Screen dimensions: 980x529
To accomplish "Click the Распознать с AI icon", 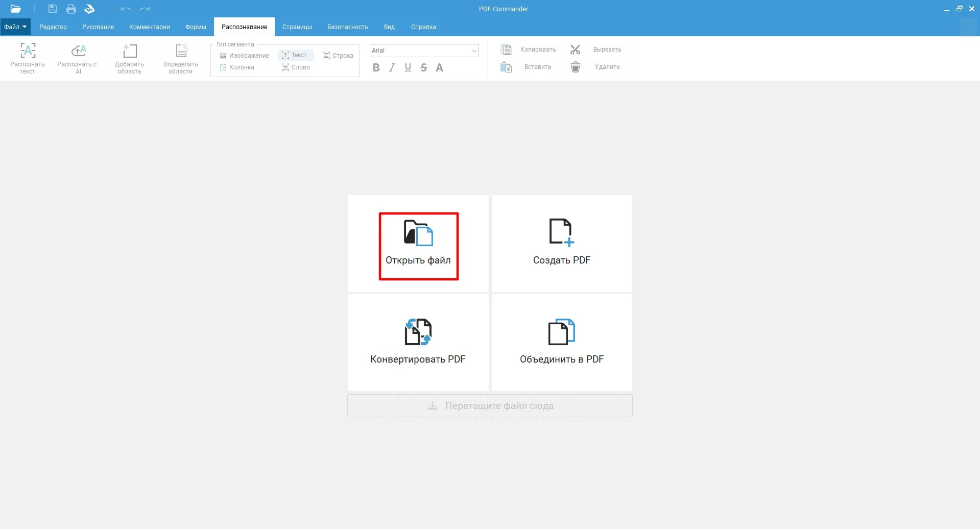I will point(78,51).
